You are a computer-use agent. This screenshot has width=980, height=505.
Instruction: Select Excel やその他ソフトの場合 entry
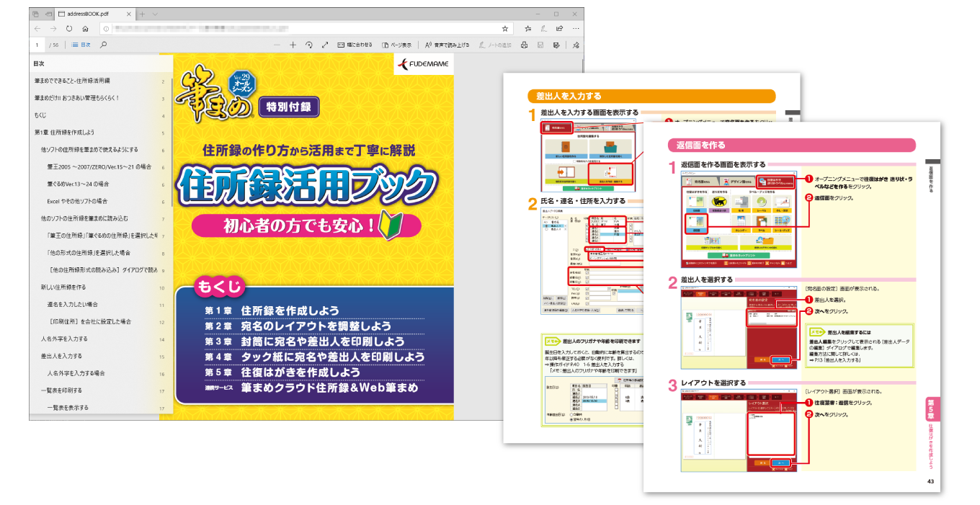(x=77, y=201)
